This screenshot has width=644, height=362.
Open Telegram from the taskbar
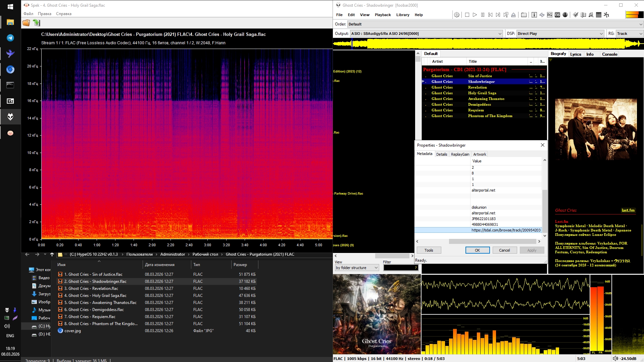(x=10, y=38)
